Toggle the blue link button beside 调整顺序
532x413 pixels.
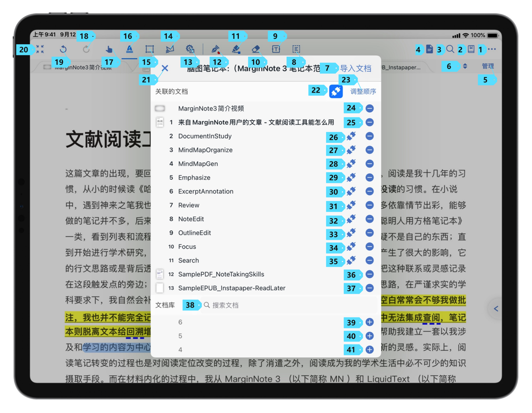[336, 91]
